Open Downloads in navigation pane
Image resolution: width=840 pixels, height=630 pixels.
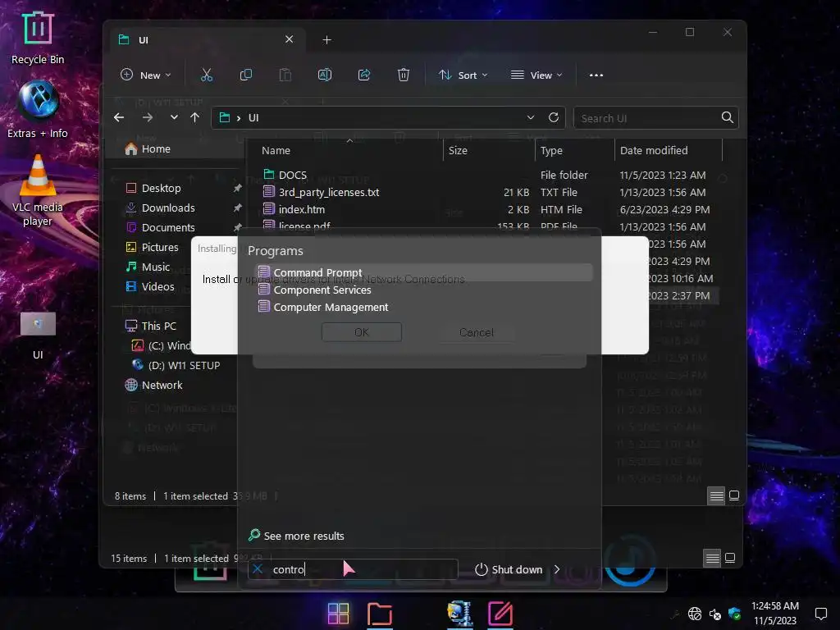pos(160,208)
